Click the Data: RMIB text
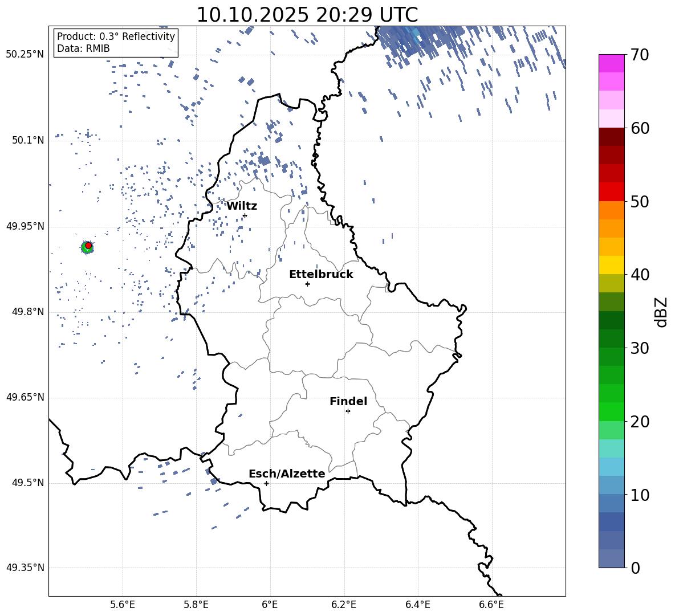This screenshot has width=675, height=616. [x=83, y=48]
